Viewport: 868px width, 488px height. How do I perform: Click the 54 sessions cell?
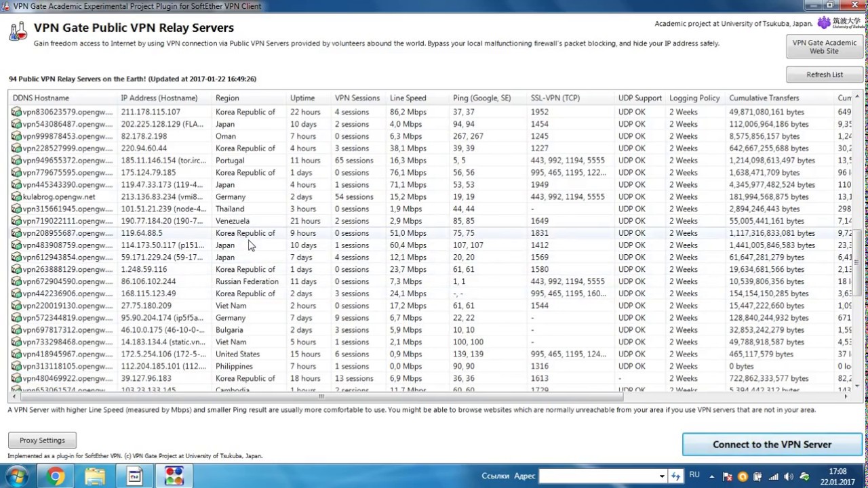pos(354,197)
